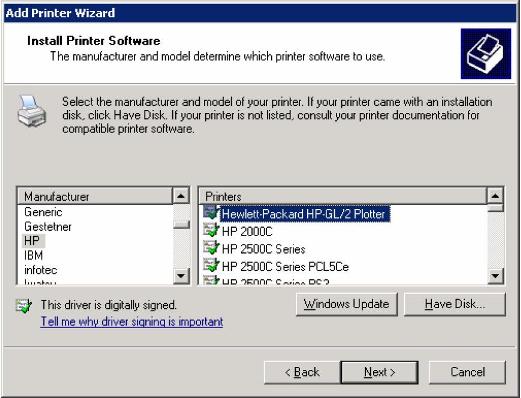Click the signed driver icon beside HP 2000C
The height and width of the screenshot is (398, 521).
(x=211, y=231)
